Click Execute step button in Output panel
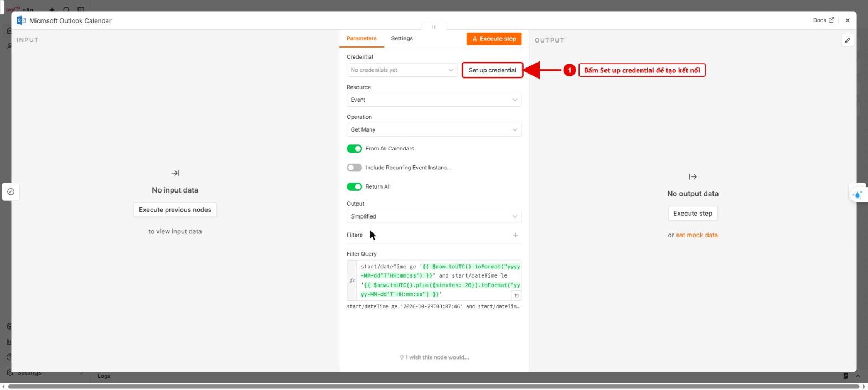The width and height of the screenshot is (868, 390). [x=693, y=214]
